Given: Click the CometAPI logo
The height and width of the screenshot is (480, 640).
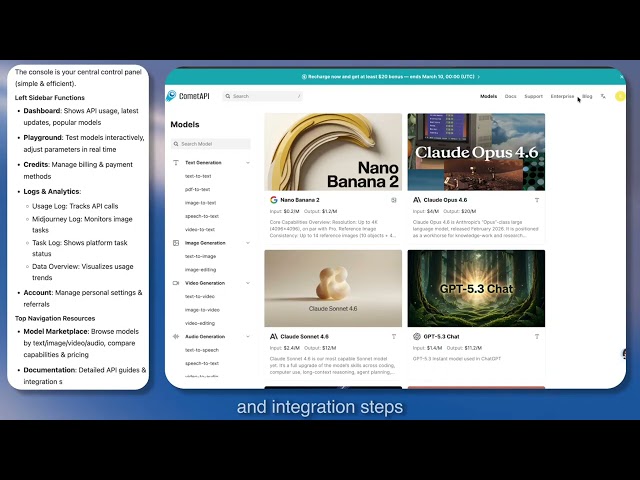Looking at the screenshot, I should (188, 96).
